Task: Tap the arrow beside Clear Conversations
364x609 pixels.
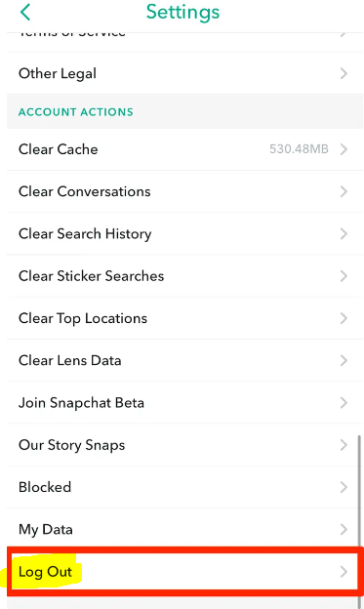Action: (344, 191)
